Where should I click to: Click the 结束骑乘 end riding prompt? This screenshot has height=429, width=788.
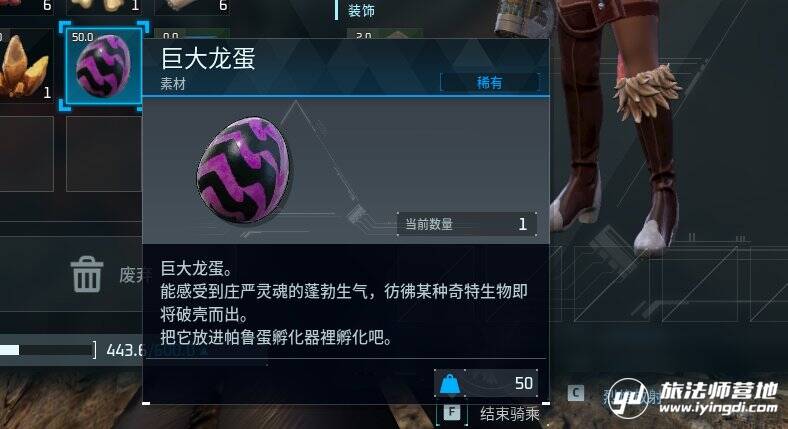pyautogui.click(x=510, y=414)
